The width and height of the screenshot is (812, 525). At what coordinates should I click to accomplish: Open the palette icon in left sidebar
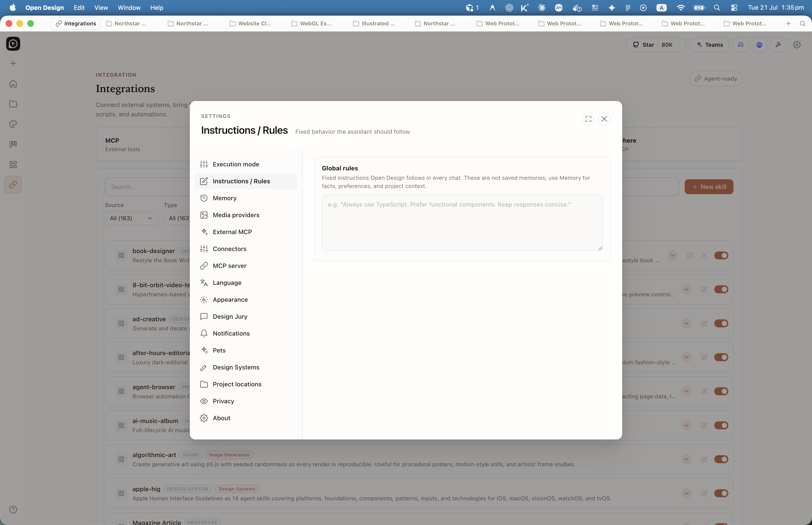13,124
